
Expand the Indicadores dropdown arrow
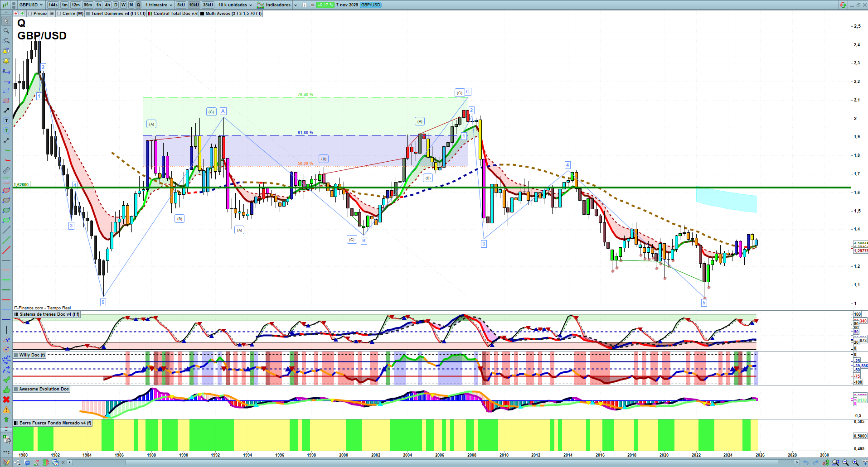tap(296, 5)
